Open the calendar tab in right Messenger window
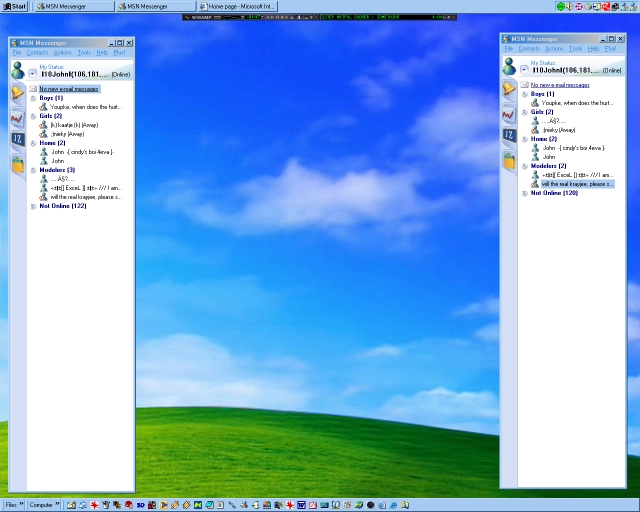The width and height of the screenshot is (640, 512). click(509, 136)
